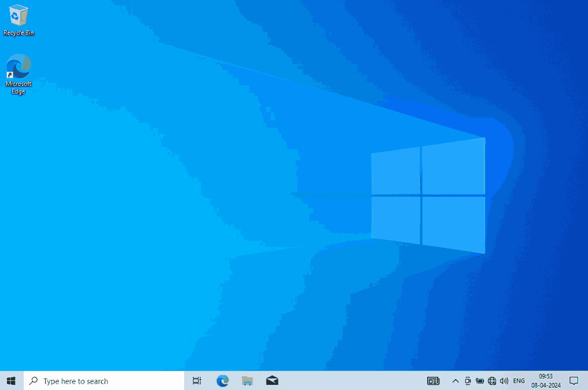Click the Meet Now camera tray icon
588x390 pixels.
[x=467, y=381]
